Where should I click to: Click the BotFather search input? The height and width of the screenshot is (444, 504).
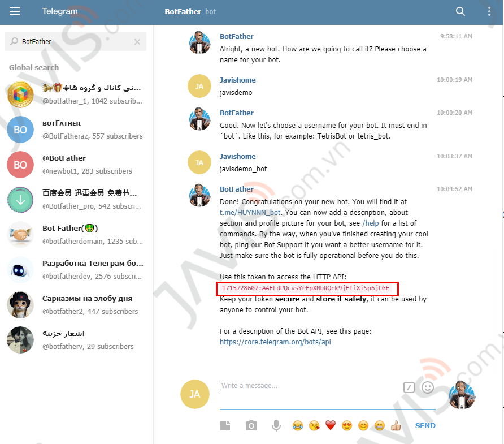click(x=75, y=41)
